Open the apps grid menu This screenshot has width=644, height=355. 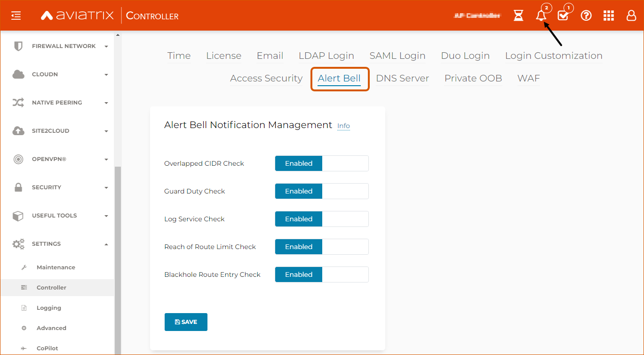click(x=608, y=16)
